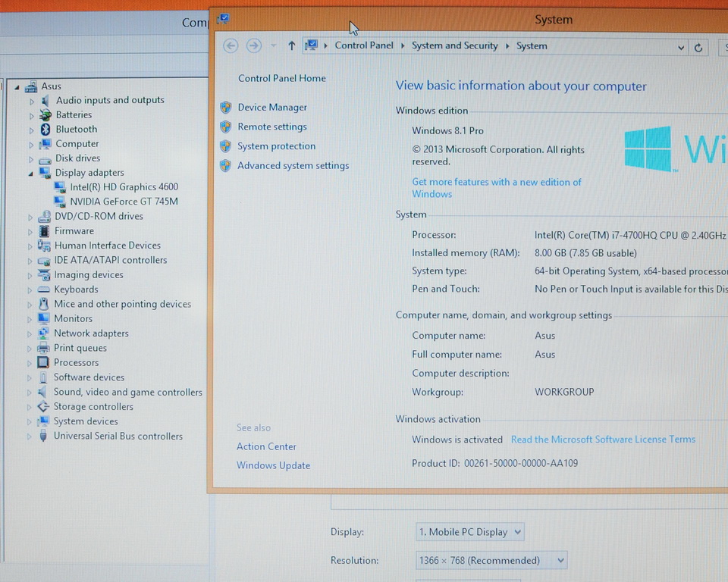Click the Storage controllers icon
Screen dimensions: 728x582
click(x=43, y=406)
